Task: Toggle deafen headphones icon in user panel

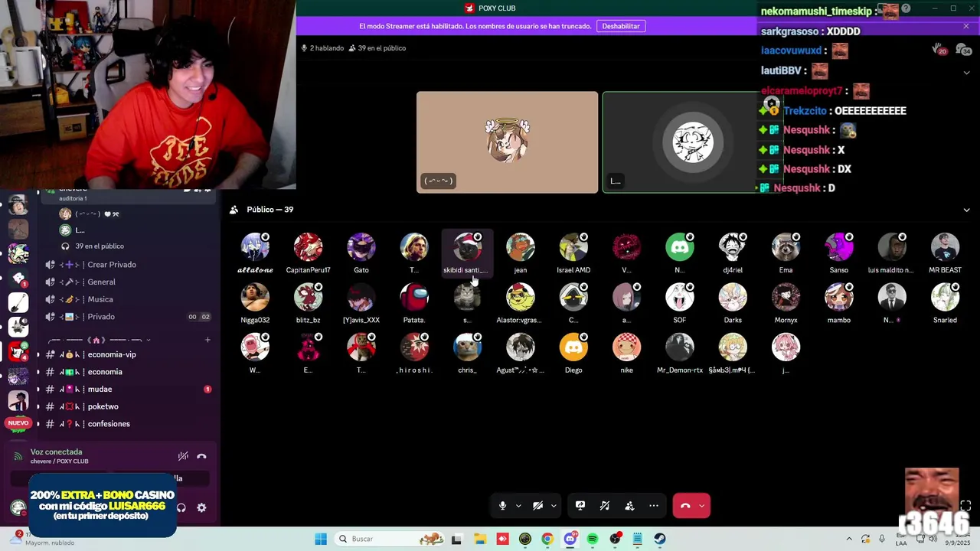Action: (181, 507)
